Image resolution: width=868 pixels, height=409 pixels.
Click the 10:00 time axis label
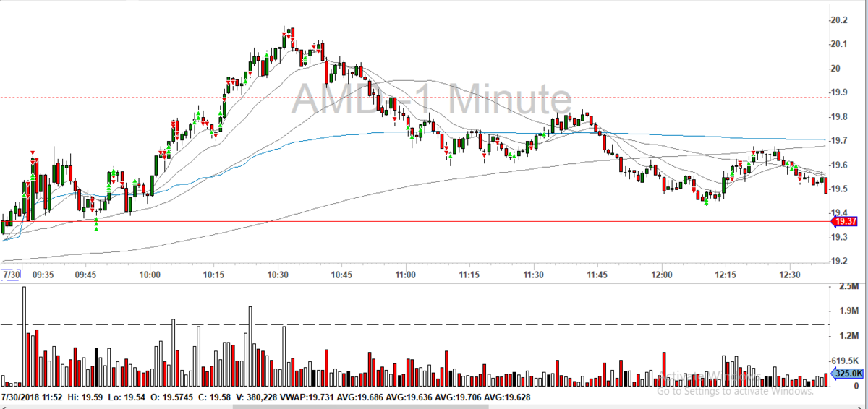click(x=150, y=275)
